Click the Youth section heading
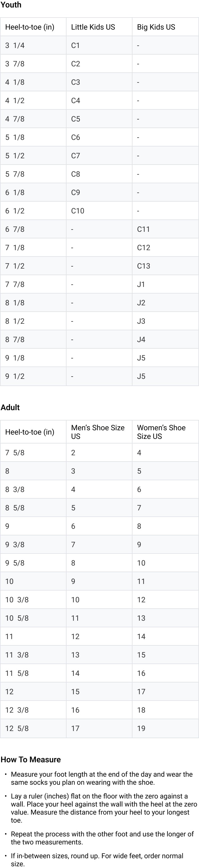The width and height of the screenshot is (199, 868). point(11,5)
